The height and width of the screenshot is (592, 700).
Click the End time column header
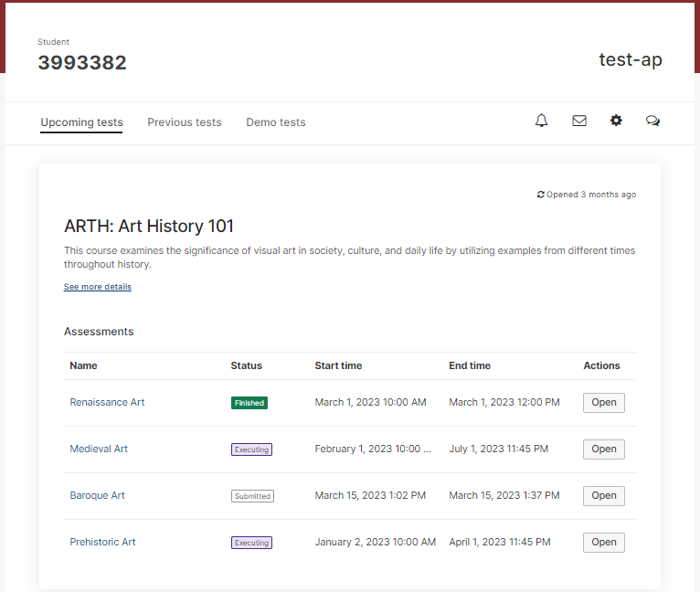coord(470,365)
